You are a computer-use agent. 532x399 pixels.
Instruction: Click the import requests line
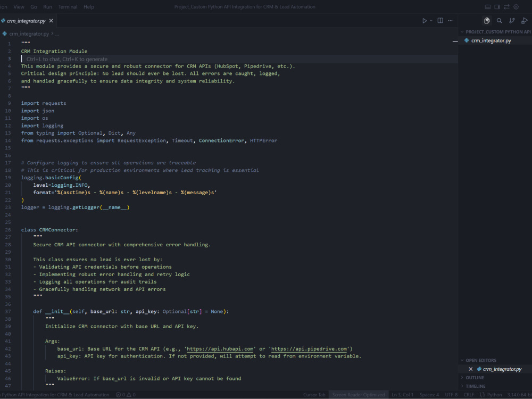44,103
